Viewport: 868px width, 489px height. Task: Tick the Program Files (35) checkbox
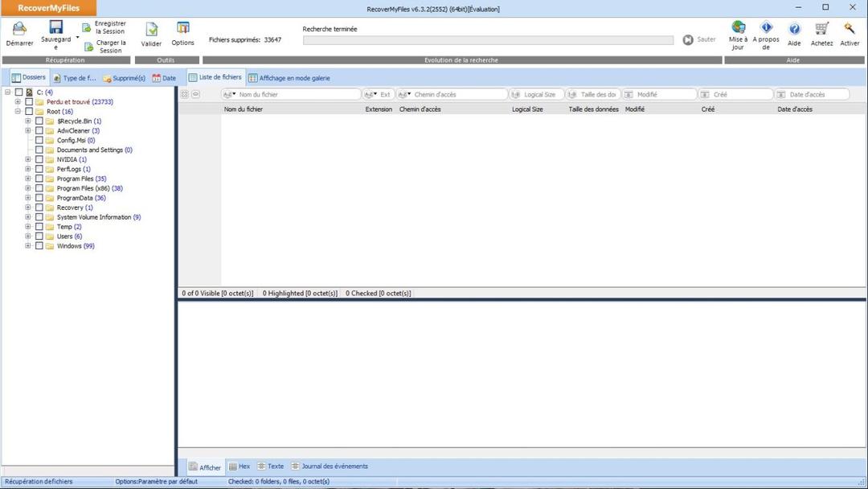tap(39, 179)
